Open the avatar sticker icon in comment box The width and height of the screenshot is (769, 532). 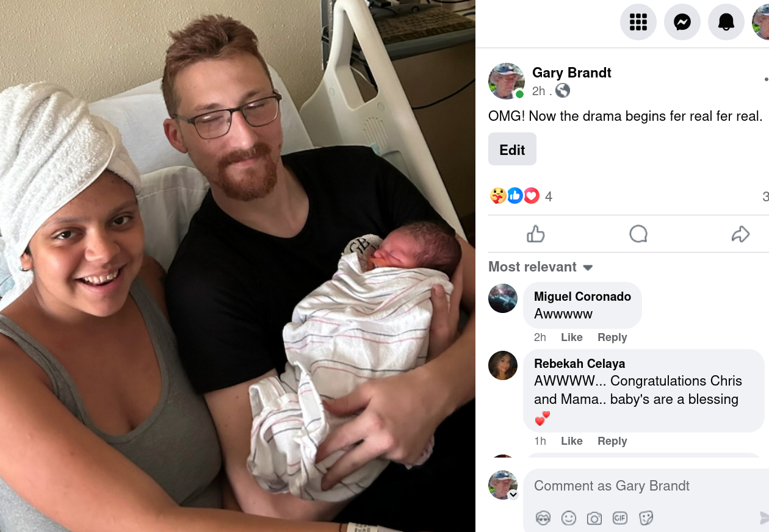543,518
